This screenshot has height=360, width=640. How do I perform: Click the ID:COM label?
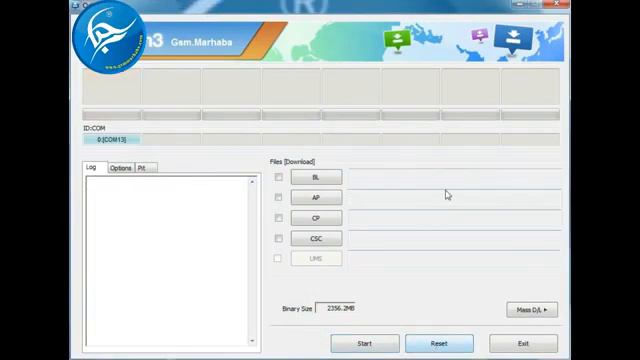click(94, 128)
